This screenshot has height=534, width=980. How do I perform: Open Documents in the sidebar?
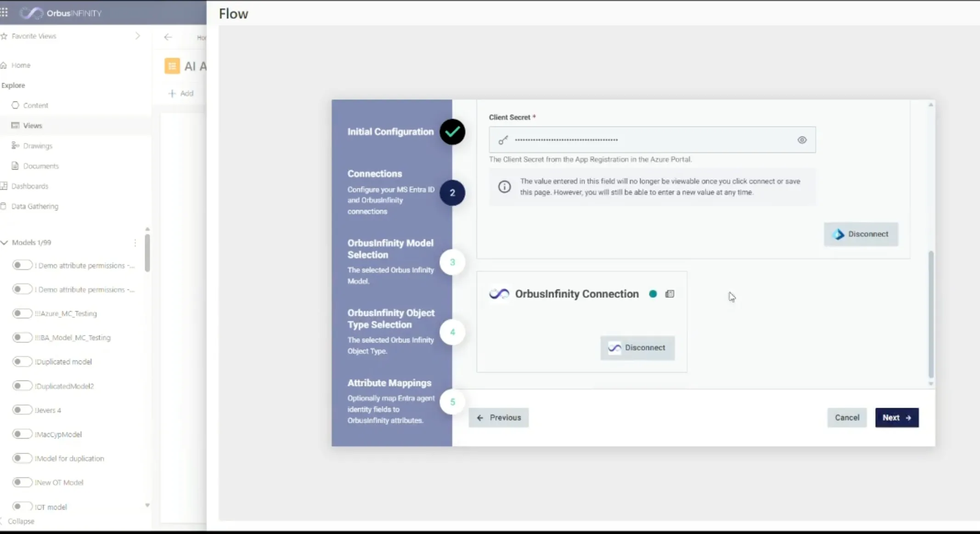pyautogui.click(x=41, y=166)
